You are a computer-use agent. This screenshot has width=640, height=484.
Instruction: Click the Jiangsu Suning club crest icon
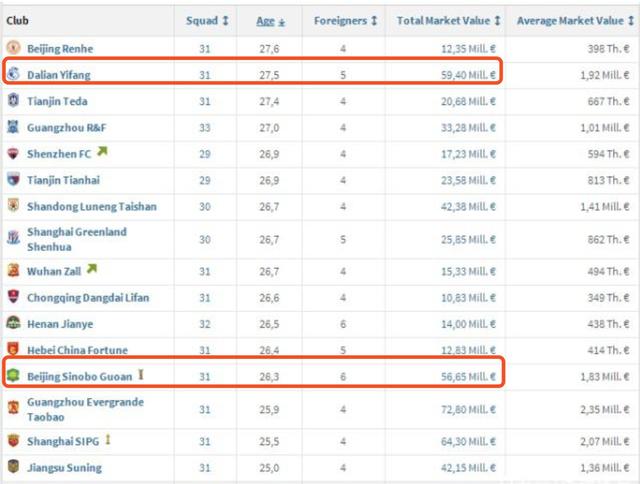pyautogui.click(x=13, y=467)
